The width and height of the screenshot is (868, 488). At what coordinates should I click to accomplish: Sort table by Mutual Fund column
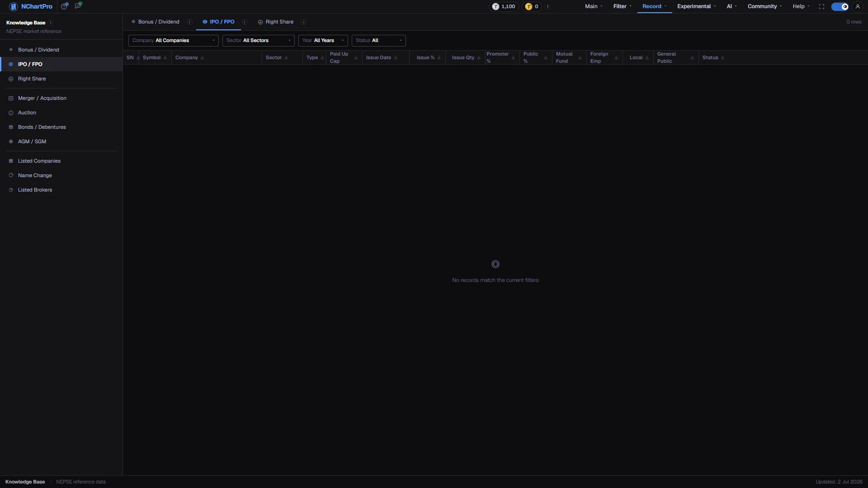click(569, 57)
